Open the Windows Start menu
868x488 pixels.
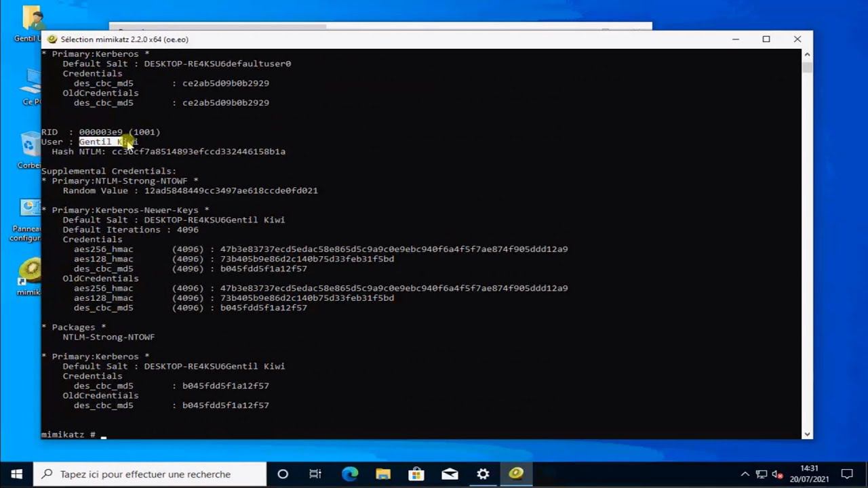point(16,474)
